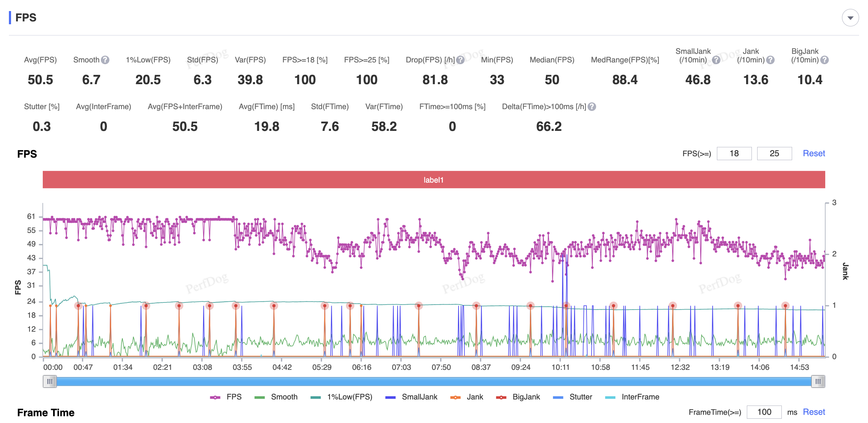Click BigJank (/10min) help icon
Screen dimensions: 868x423
coord(825,60)
